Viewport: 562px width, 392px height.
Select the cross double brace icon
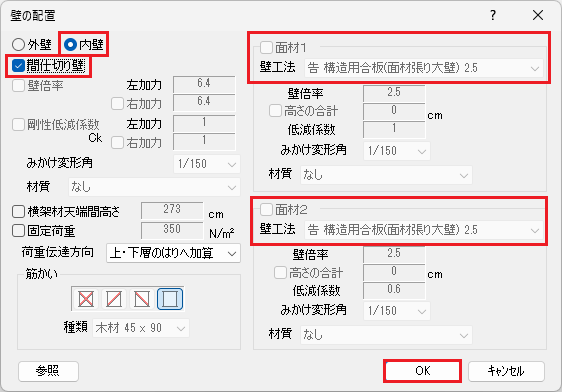click(86, 298)
